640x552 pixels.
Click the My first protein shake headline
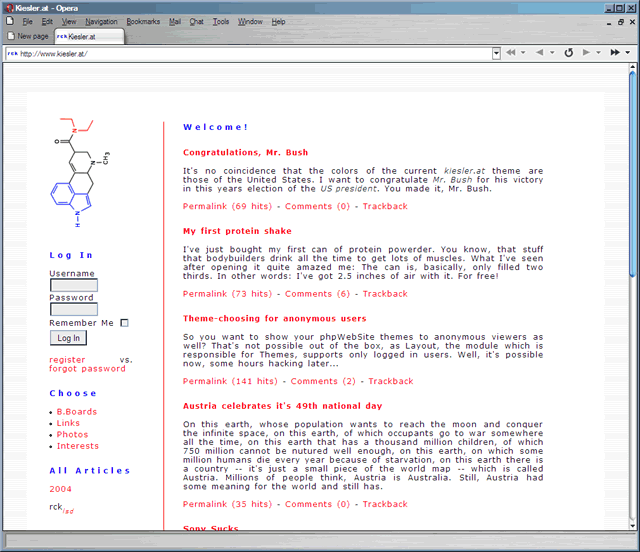[x=237, y=231]
